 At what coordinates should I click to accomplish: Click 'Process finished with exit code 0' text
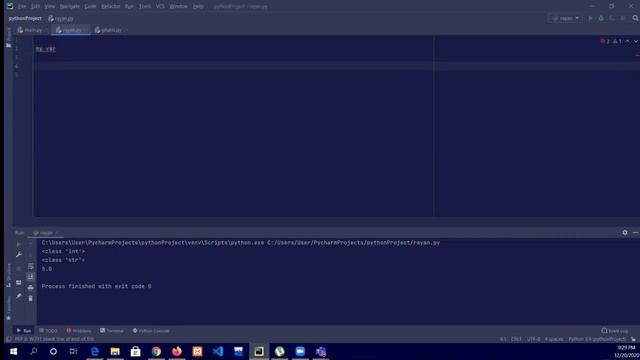(x=96, y=286)
